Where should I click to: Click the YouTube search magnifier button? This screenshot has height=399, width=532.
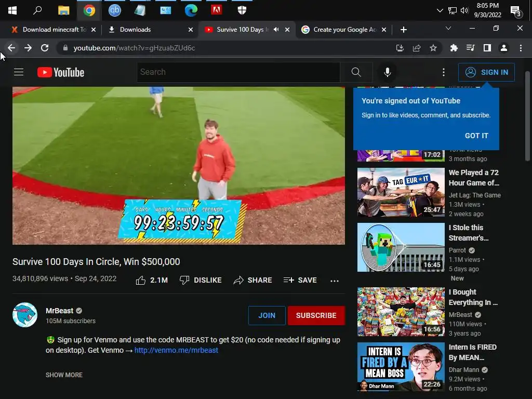tap(356, 72)
